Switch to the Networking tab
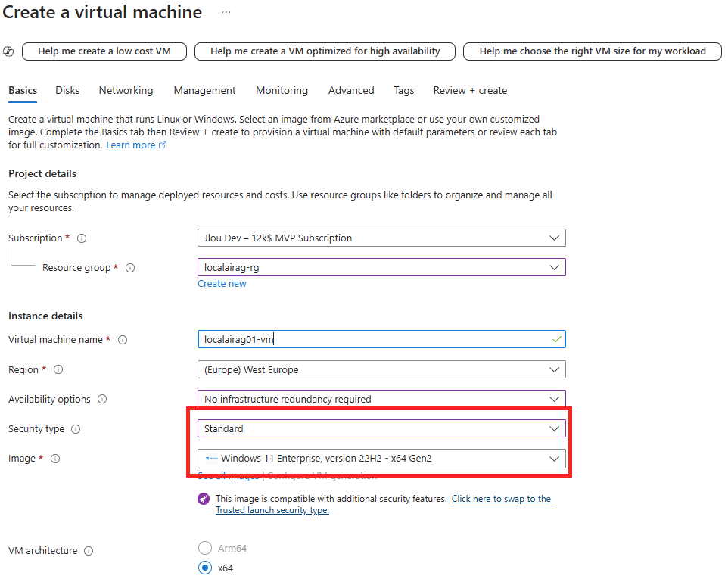This screenshot has height=582, width=728. click(x=126, y=91)
